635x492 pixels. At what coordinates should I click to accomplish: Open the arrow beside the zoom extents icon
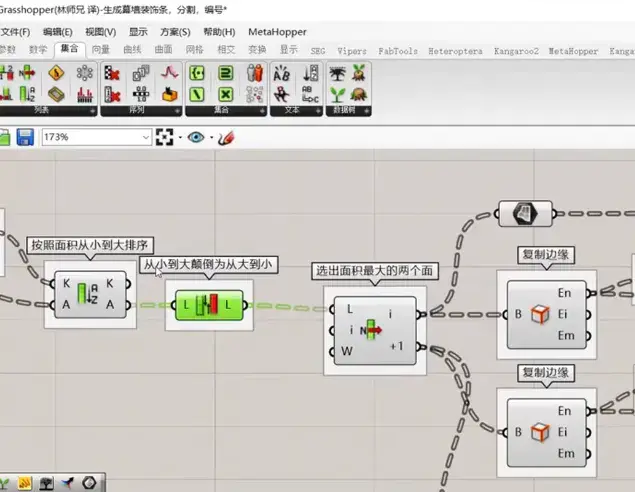[180, 138]
